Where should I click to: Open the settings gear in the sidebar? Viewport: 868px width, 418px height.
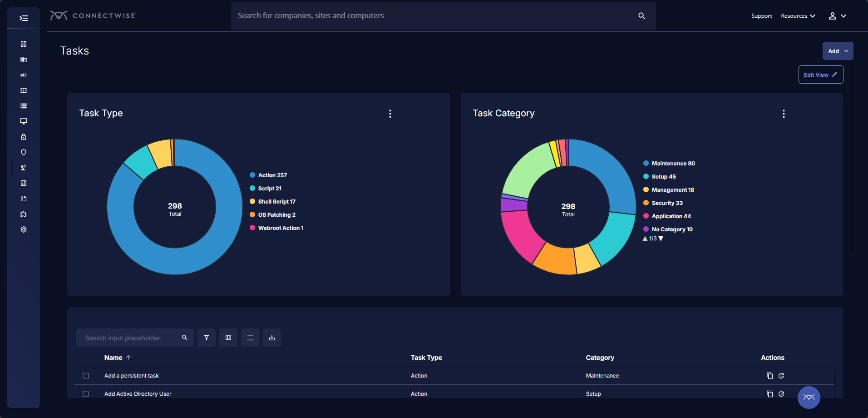[24, 229]
